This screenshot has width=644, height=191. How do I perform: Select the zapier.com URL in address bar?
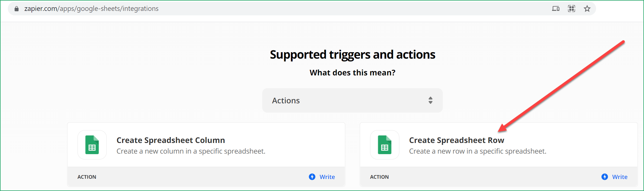coord(91,9)
